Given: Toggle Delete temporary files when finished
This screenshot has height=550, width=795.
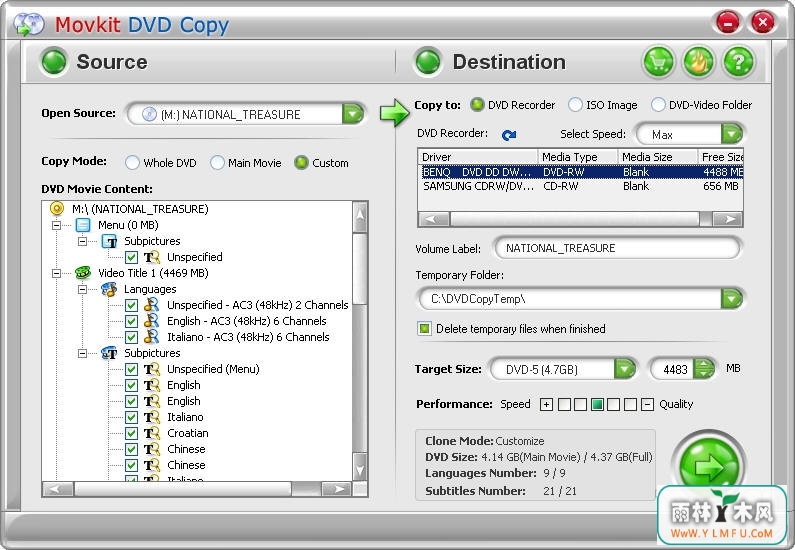Looking at the screenshot, I should tap(424, 328).
